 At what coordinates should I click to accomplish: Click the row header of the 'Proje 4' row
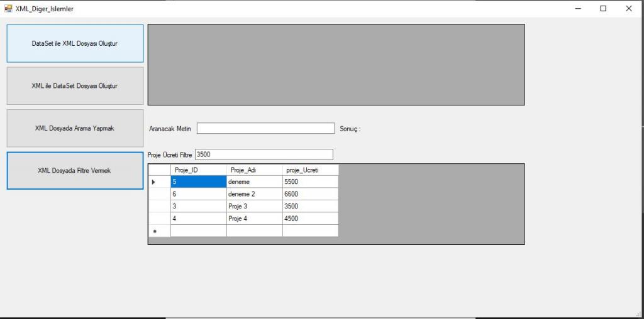pos(159,219)
